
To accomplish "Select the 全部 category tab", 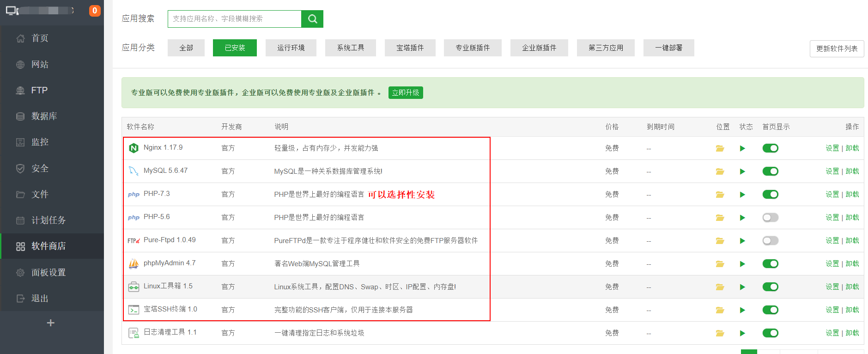I will (x=186, y=48).
